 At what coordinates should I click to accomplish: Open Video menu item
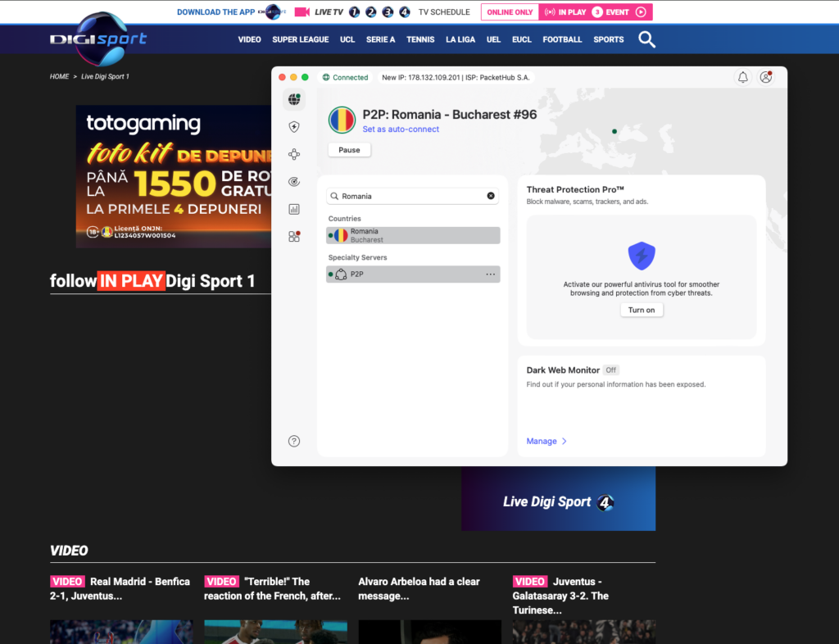click(249, 39)
